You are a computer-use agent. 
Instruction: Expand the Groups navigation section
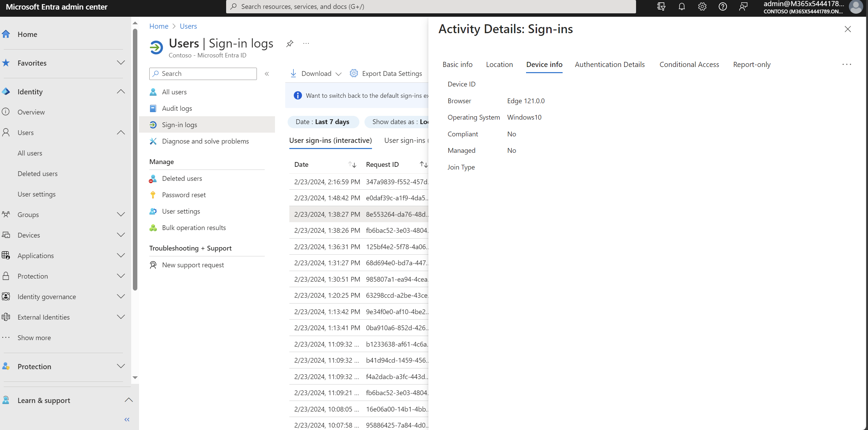121,214
